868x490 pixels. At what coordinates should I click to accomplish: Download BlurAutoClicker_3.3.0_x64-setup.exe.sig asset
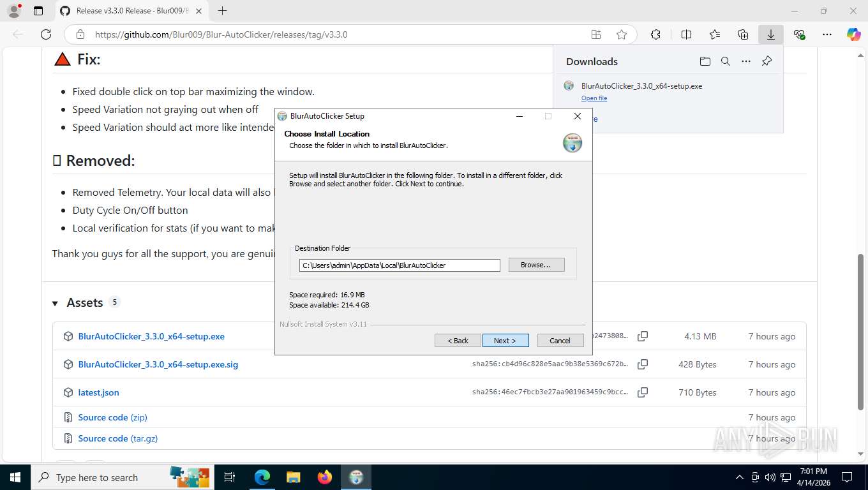pyautogui.click(x=158, y=364)
